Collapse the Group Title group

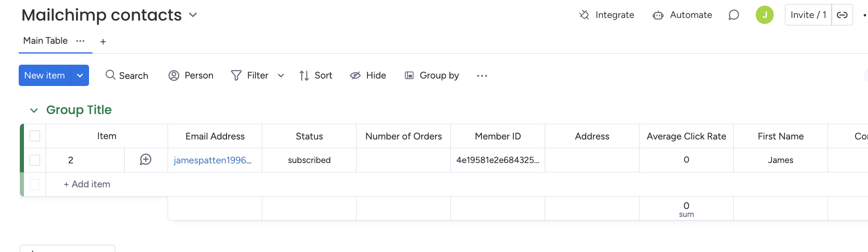pyautogui.click(x=34, y=110)
